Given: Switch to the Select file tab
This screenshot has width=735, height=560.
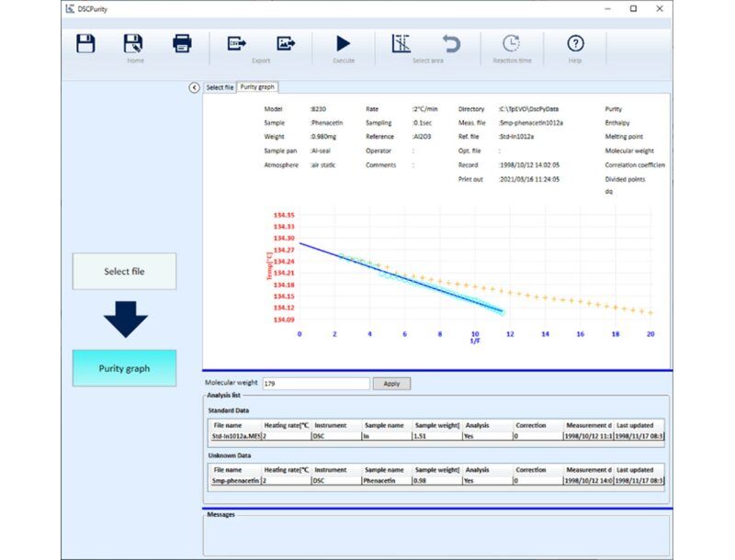Looking at the screenshot, I should coord(219,87).
